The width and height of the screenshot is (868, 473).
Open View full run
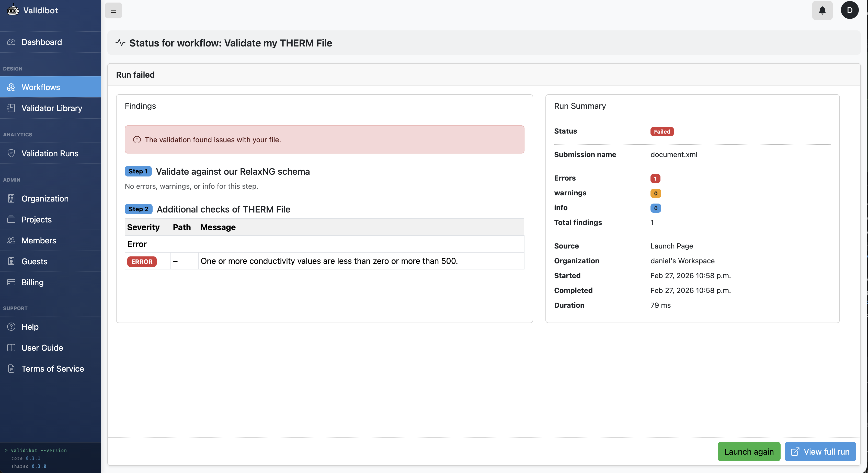point(820,452)
